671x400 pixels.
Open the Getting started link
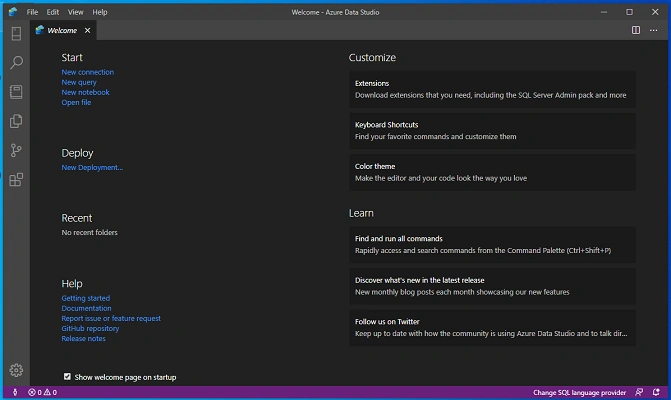[86, 298]
